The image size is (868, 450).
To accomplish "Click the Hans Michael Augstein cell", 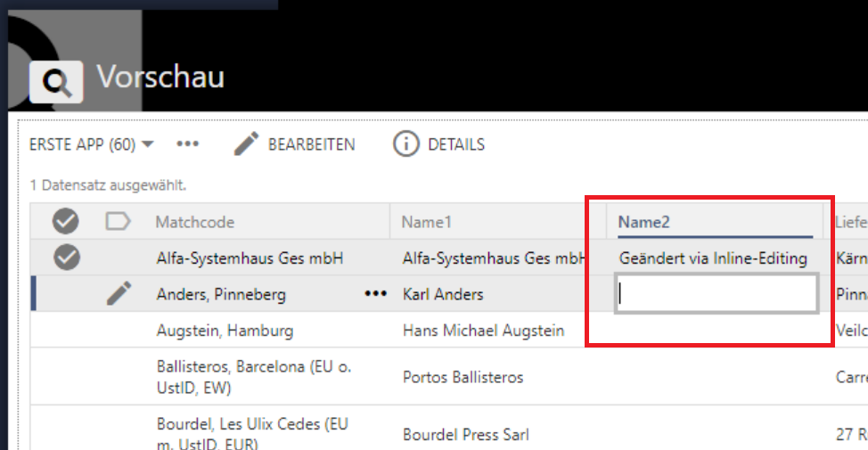I will 483,331.
